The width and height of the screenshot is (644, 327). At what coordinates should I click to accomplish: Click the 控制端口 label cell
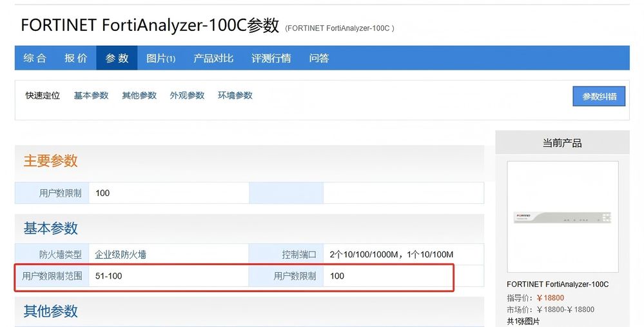tap(286, 255)
